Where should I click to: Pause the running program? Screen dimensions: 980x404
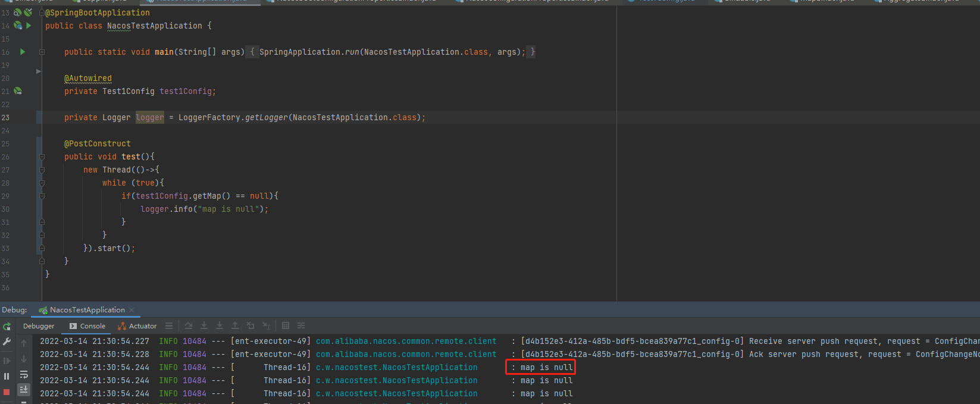click(7, 376)
